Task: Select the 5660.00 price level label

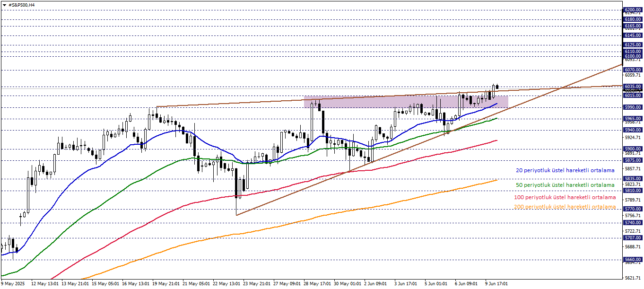Action: 632,259
